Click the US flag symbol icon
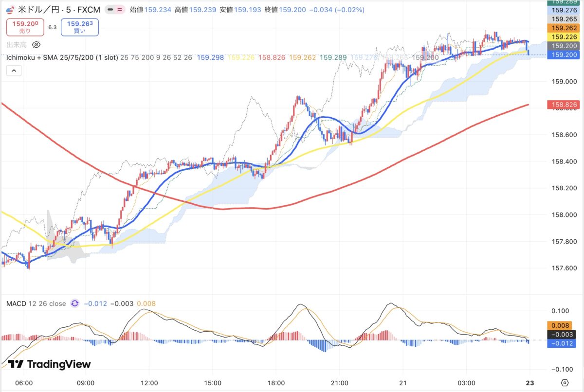The image size is (584, 392). click(10, 9)
